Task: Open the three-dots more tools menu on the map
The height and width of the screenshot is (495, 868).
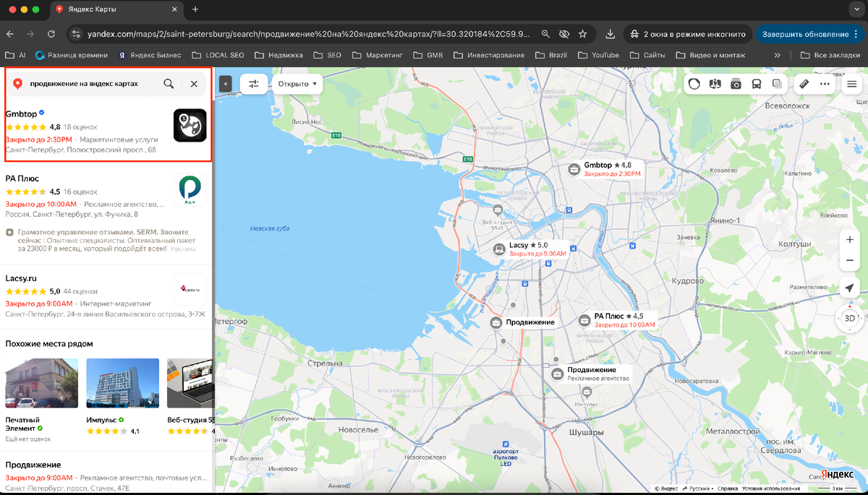Action: pos(825,84)
